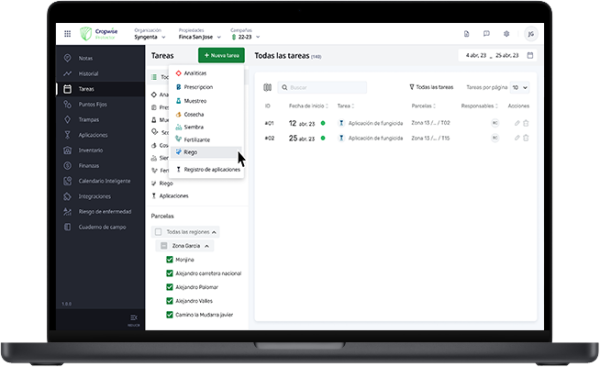
Task: Open the calendar date picker icon
Action: [x=530, y=55]
